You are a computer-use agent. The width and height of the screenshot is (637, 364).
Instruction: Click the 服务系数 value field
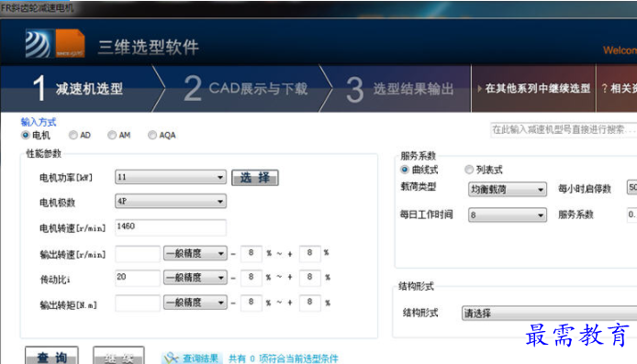pyautogui.click(x=631, y=215)
